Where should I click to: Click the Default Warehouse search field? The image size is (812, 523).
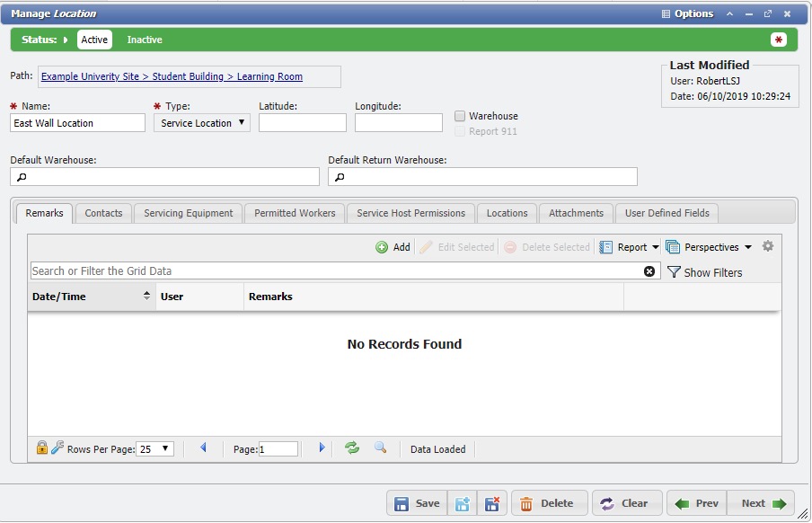164,177
